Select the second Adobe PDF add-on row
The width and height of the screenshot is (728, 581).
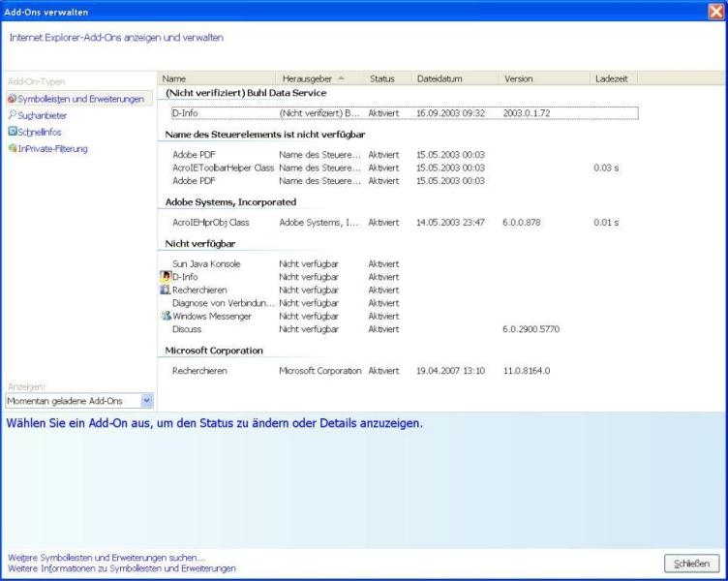(405, 181)
